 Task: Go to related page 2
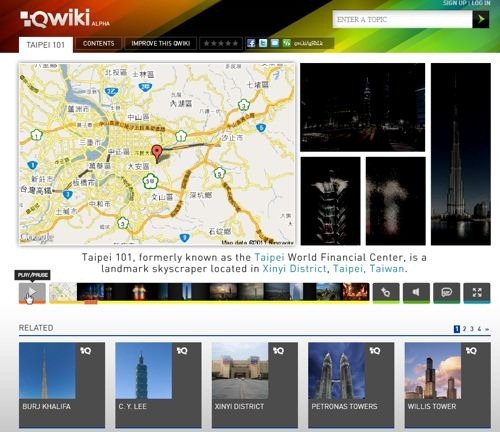tap(464, 329)
